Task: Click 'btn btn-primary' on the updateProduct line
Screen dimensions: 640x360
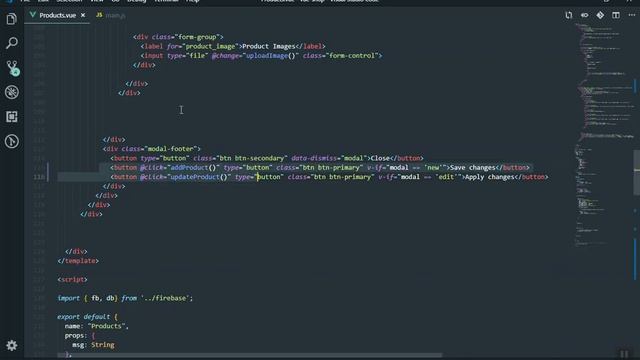Action: pos(342,177)
